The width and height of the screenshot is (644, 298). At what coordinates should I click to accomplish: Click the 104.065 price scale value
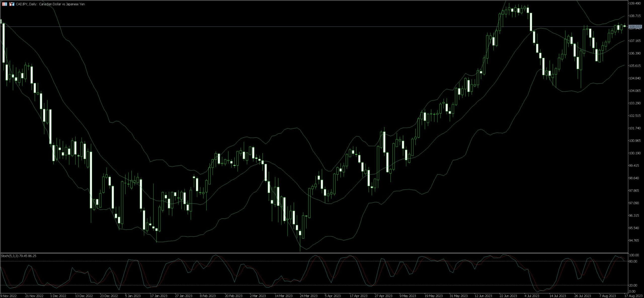(x=635, y=91)
